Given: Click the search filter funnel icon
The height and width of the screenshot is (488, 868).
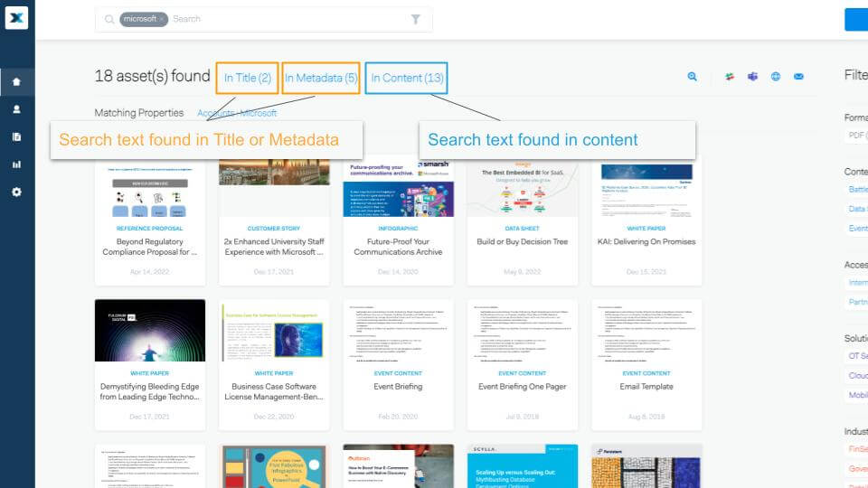Looking at the screenshot, I should tap(416, 19).
